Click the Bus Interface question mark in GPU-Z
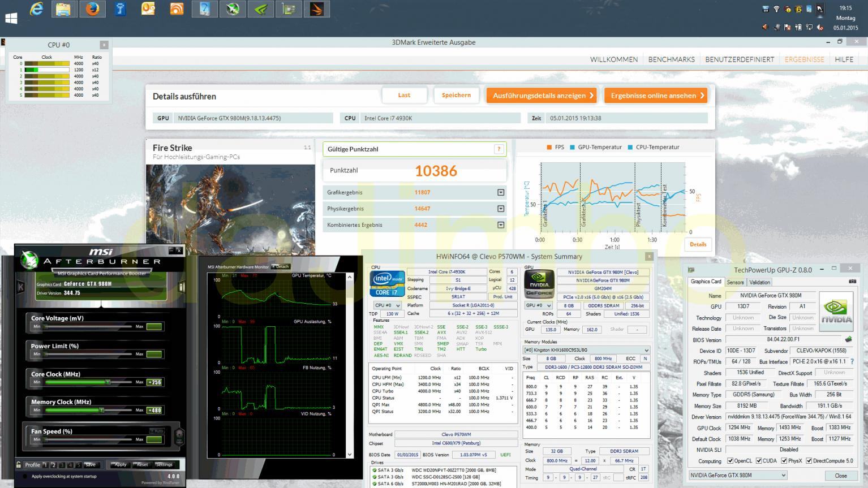This screenshot has height=488, width=868. (852, 362)
